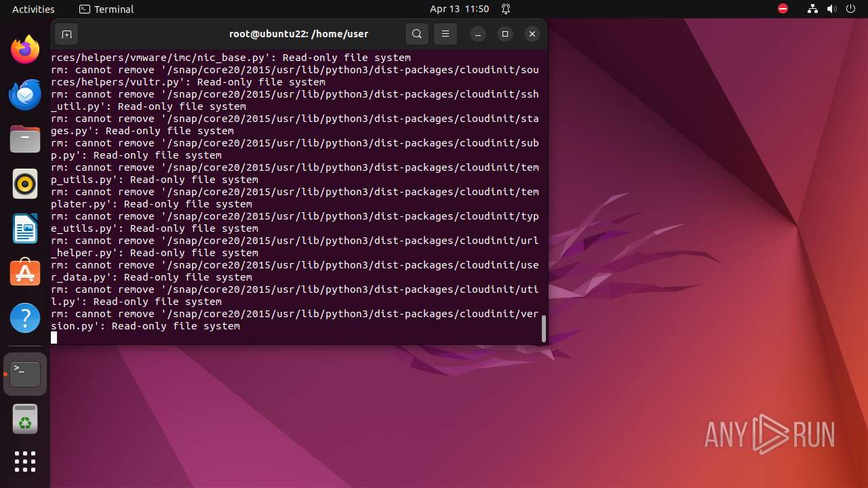The height and width of the screenshot is (488, 868).
Task: Close the terminal window
Action: pos(532,34)
